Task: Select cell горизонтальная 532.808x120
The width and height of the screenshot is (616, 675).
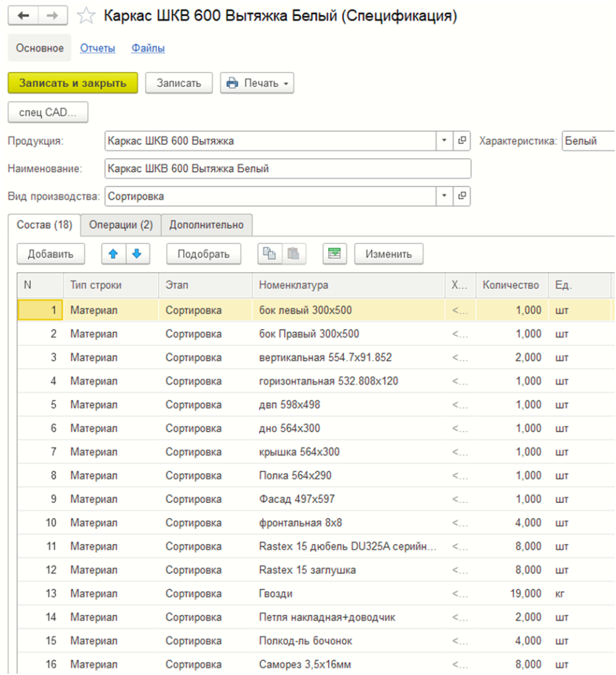Action: (x=349, y=381)
